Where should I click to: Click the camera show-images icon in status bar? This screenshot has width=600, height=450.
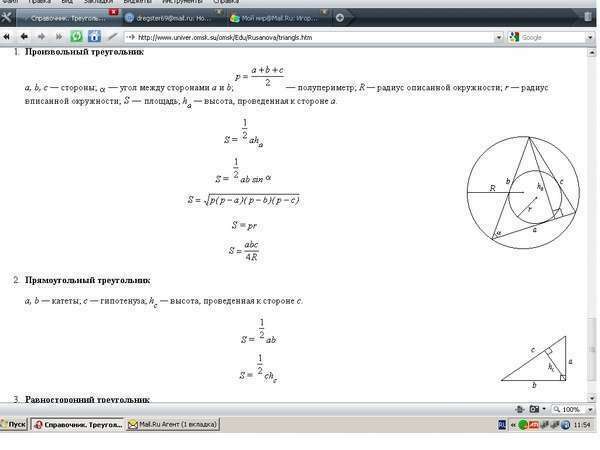point(534,409)
